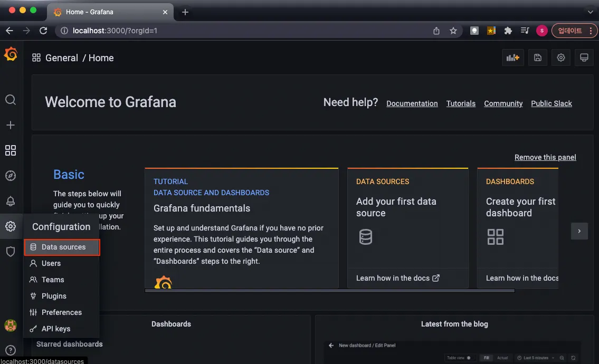Open the Tutorials link
The height and width of the screenshot is (364, 599).
461,103
